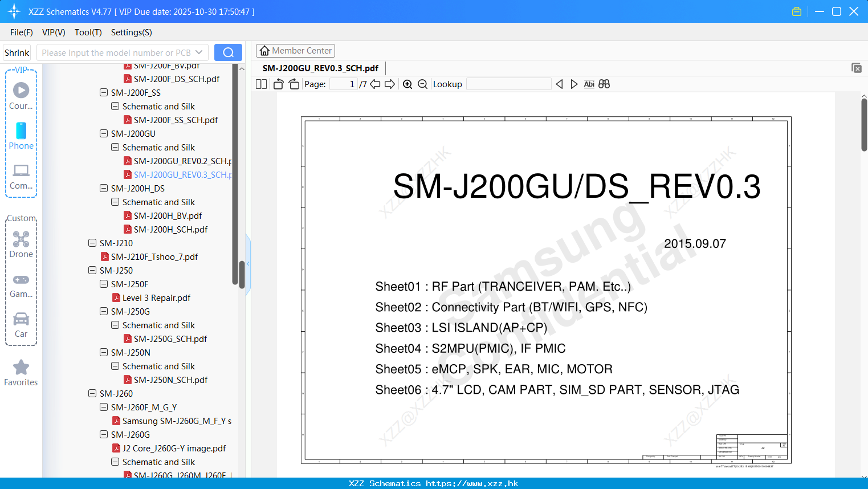Collapse the SM-J250F node
Image resolution: width=868 pixels, height=489 pixels.
click(x=104, y=284)
